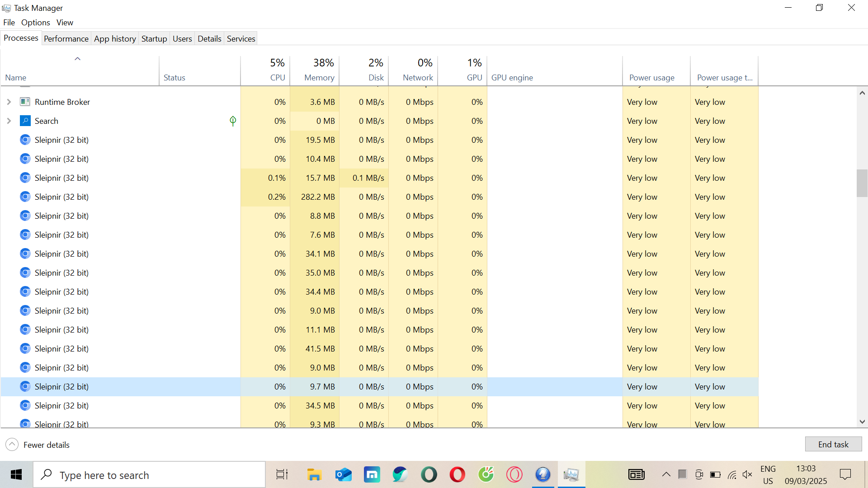Image resolution: width=868 pixels, height=488 pixels.
Task: Click the End task button
Action: [x=833, y=444]
